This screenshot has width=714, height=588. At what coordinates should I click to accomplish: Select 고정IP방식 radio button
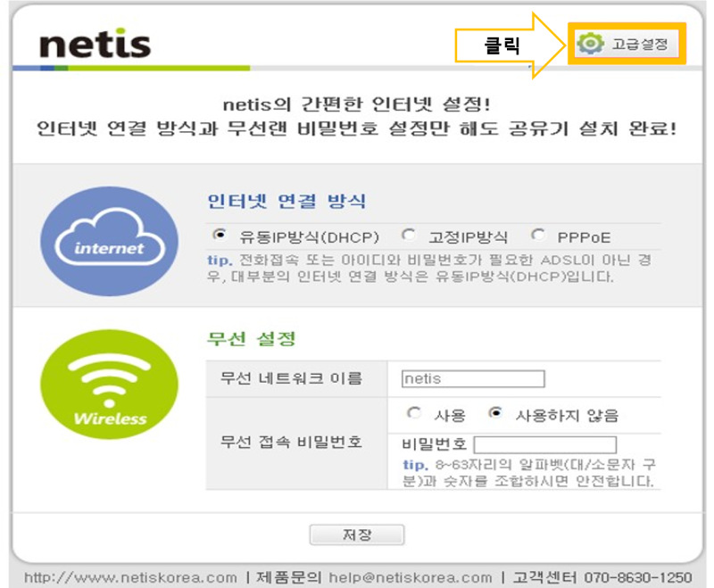(x=409, y=236)
